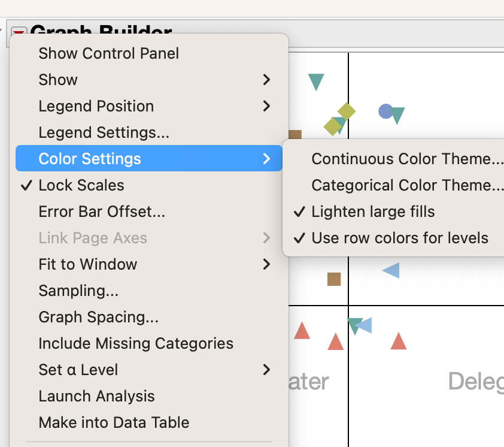Click Launch Analysis
The height and width of the screenshot is (447, 504).
pyautogui.click(x=96, y=396)
